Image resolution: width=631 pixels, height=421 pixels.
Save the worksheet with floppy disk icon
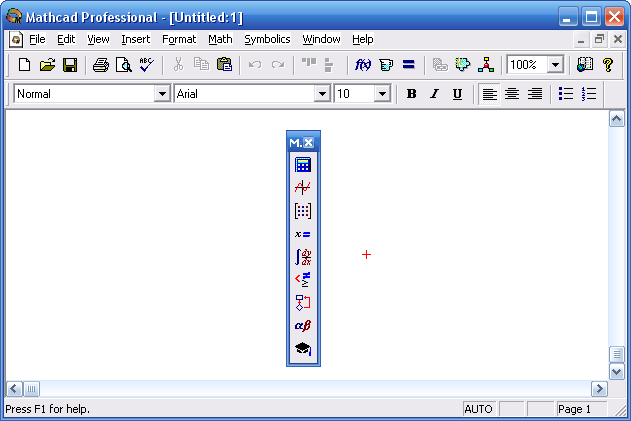[x=70, y=64]
